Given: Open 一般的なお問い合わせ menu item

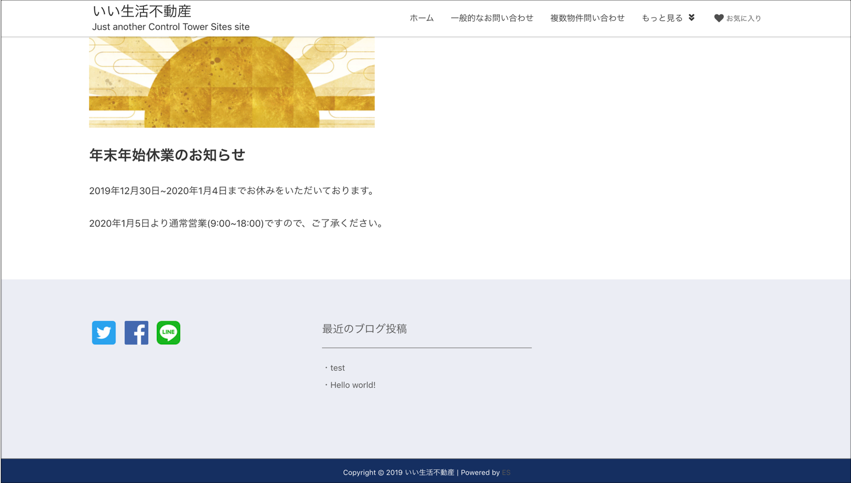Looking at the screenshot, I should coord(491,18).
